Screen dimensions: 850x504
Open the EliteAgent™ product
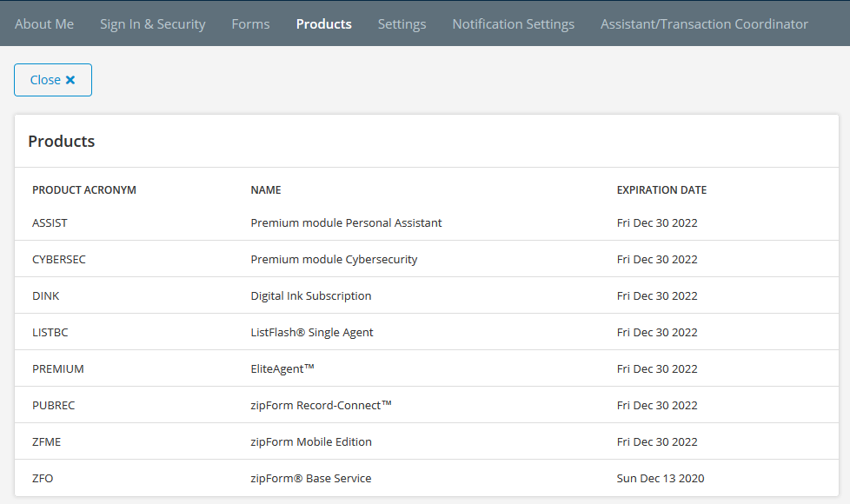[282, 368]
